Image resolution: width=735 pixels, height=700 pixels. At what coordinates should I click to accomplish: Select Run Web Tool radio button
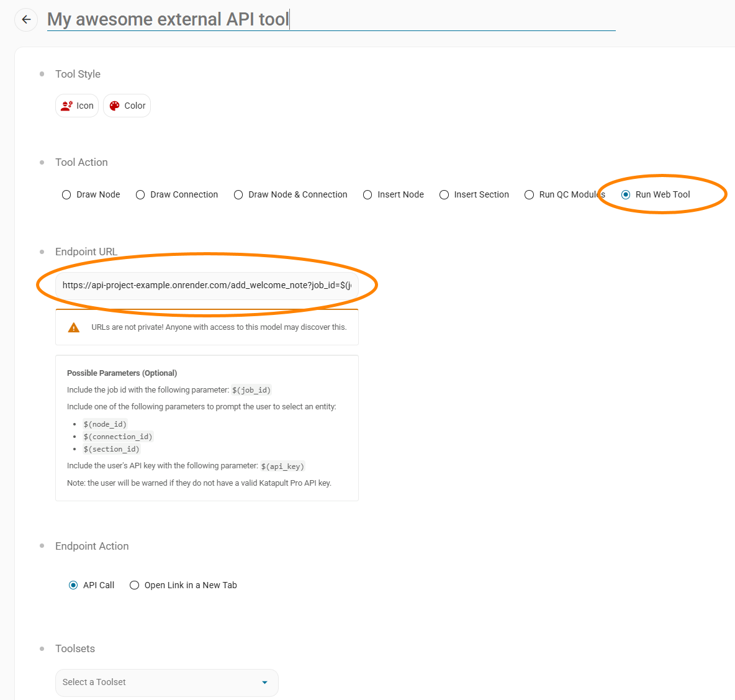626,195
